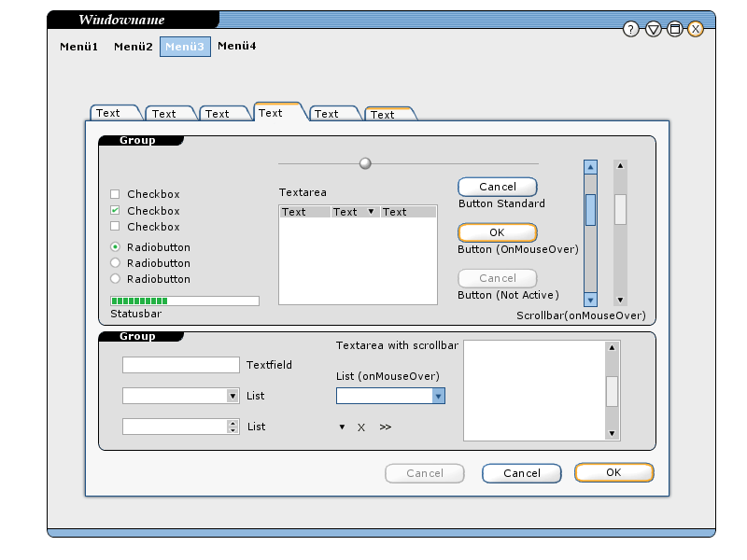Click the orange OK button in top group
The width and height of the screenshot is (747, 560).
498,232
